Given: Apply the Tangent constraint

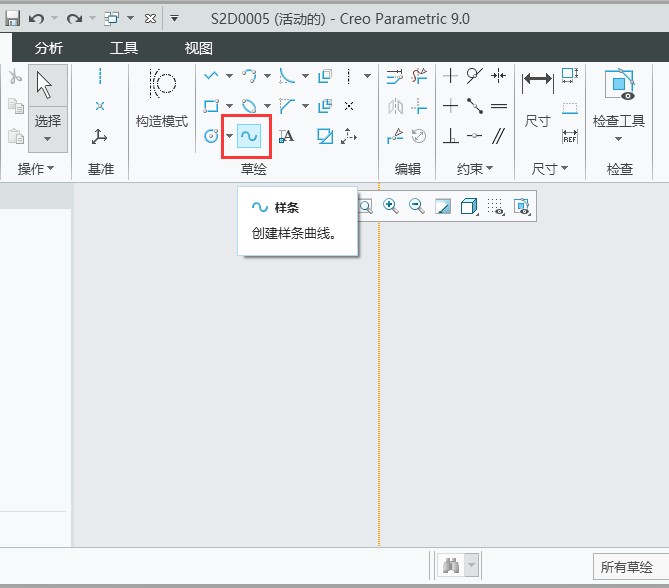Looking at the screenshot, I should point(474,76).
